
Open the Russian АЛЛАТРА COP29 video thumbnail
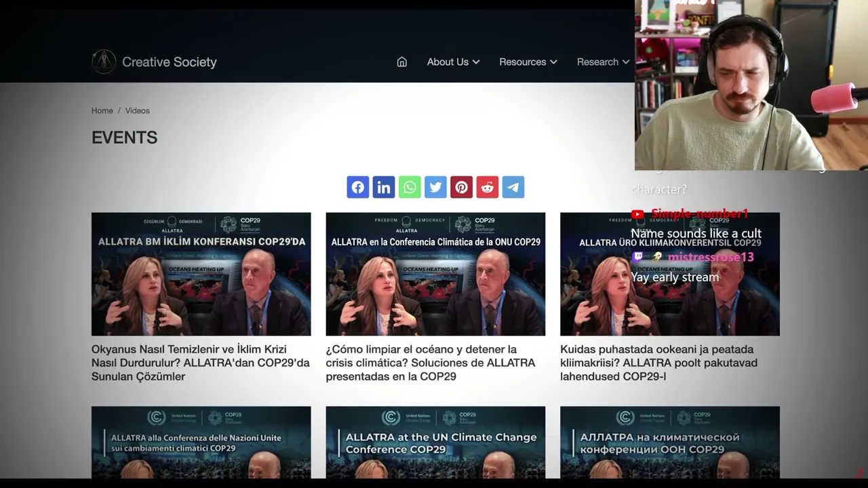(x=670, y=442)
